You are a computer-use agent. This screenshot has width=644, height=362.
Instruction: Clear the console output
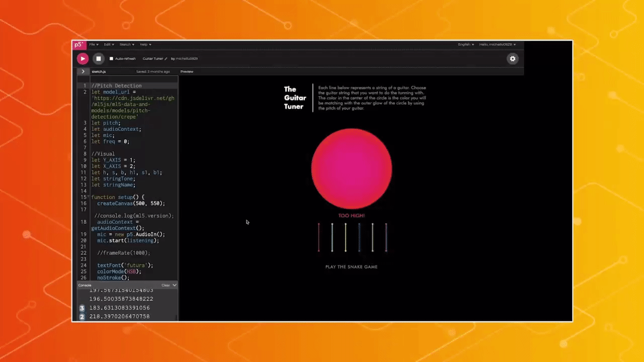166,285
